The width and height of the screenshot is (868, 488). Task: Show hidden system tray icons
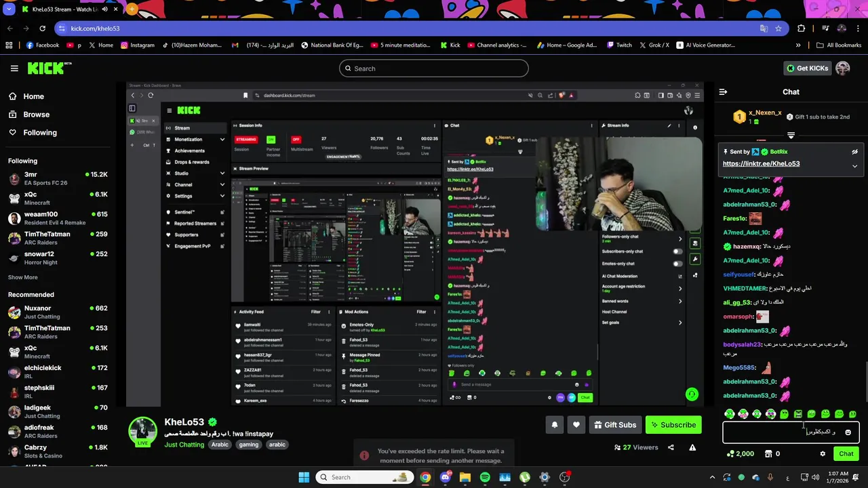click(712, 477)
